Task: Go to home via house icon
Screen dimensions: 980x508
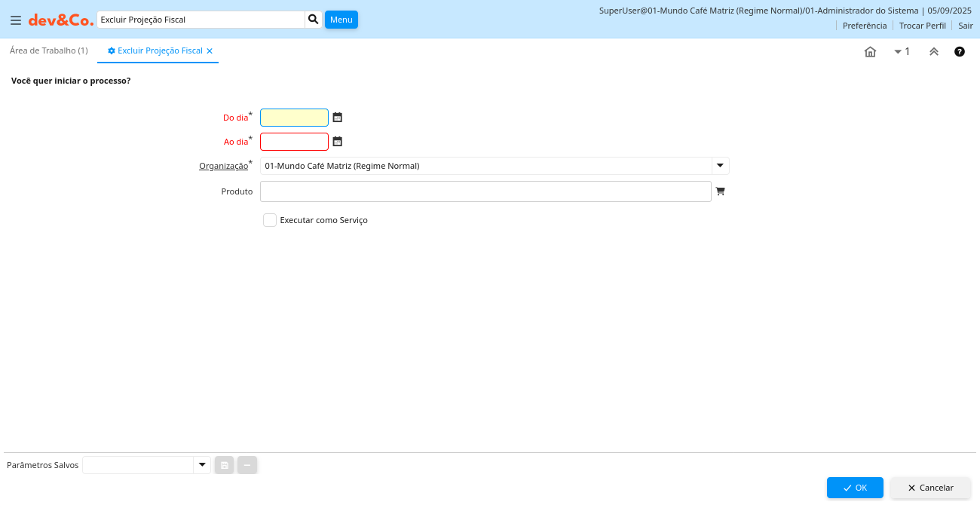Action: 870,52
